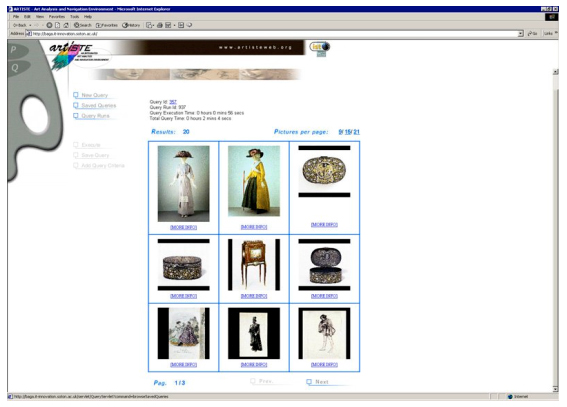Viewport: 567px width, 407px height.
Task: Click the scrollbar down arrow
Action: coord(555,389)
